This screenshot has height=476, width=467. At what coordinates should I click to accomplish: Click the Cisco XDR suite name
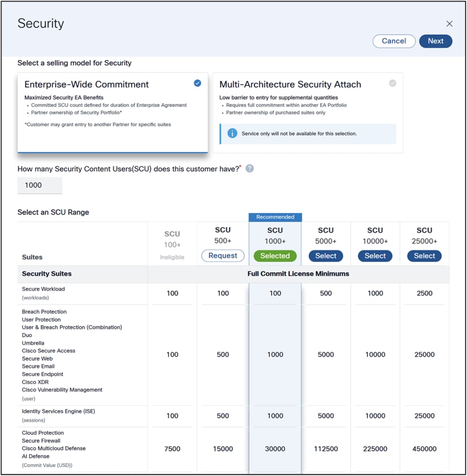[x=35, y=382]
